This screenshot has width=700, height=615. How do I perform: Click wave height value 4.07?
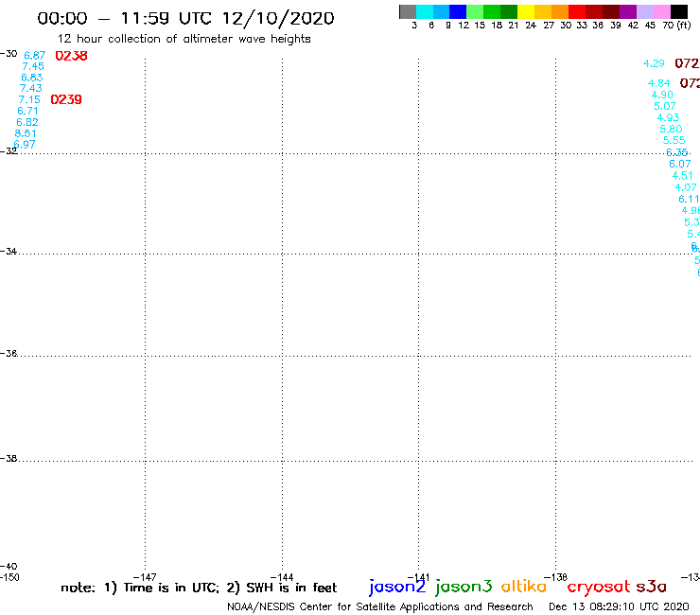pos(686,187)
